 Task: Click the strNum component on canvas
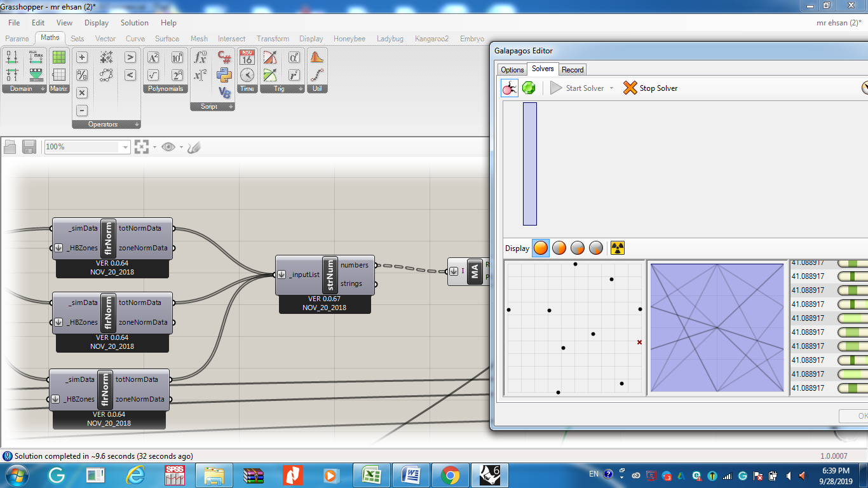330,274
